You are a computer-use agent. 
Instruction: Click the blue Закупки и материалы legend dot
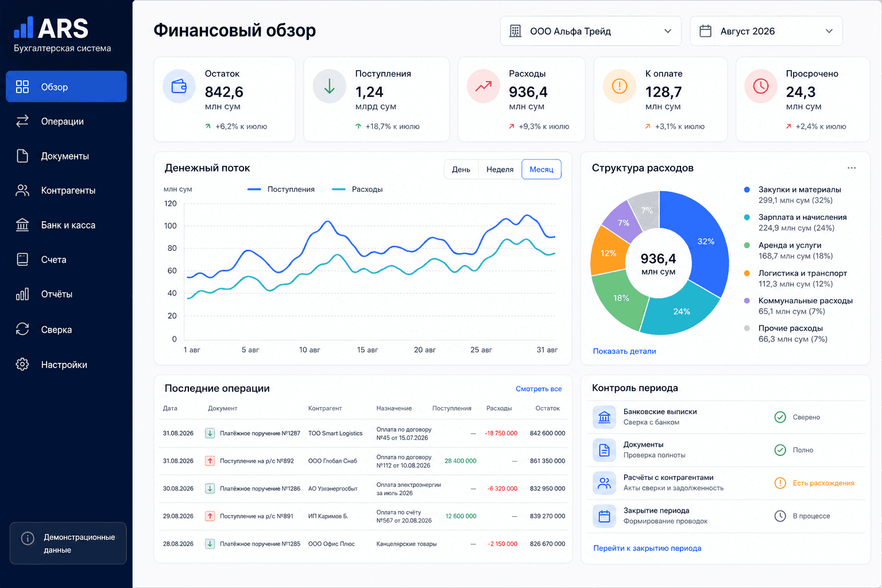pyautogui.click(x=746, y=189)
